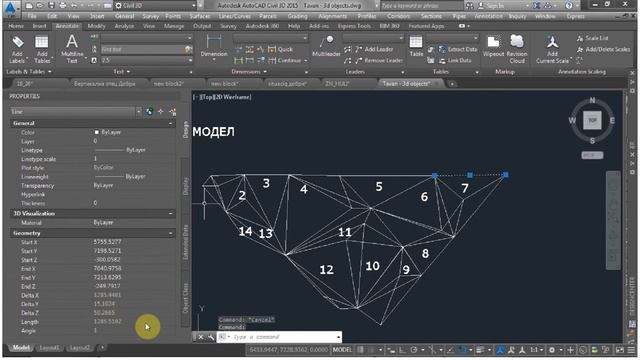
Task: Click the Add Labels tool
Action: pyautogui.click(x=17, y=49)
